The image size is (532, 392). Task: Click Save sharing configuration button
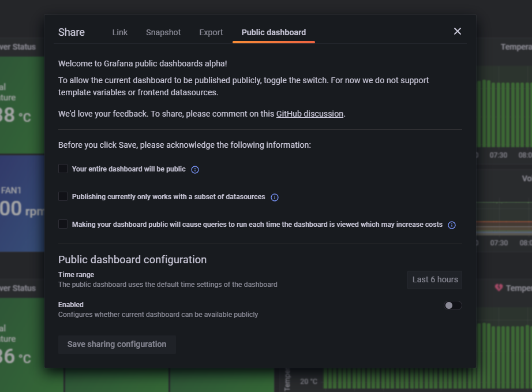(x=117, y=345)
